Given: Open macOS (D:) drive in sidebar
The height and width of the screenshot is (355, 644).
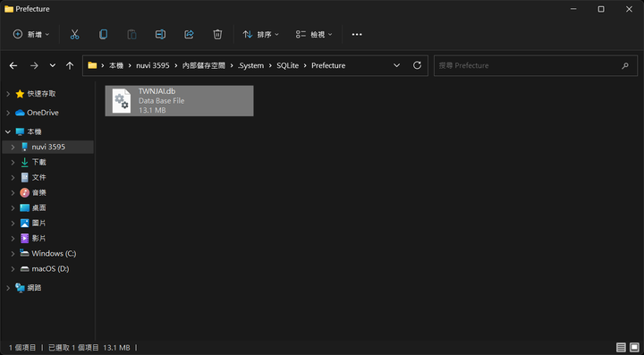Looking at the screenshot, I should click(50, 269).
